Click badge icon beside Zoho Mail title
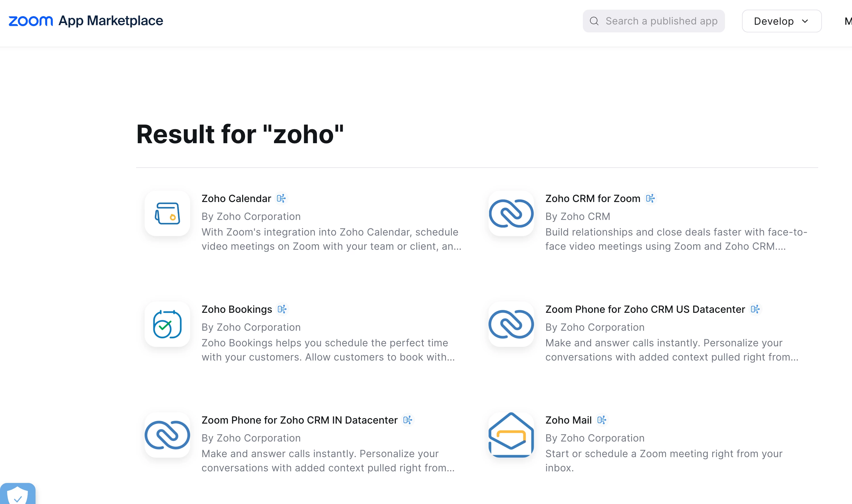The width and height of the screenshot is (852, 504). tap(602, 420)
